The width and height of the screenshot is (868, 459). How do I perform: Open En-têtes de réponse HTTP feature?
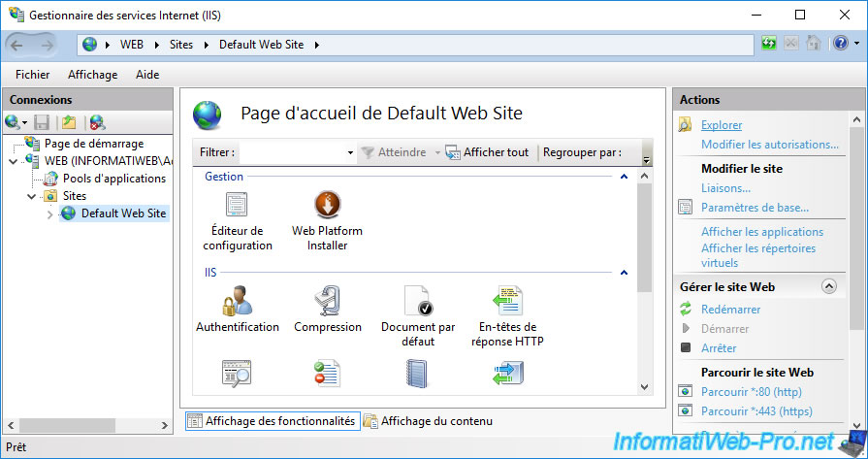[507, 316]
